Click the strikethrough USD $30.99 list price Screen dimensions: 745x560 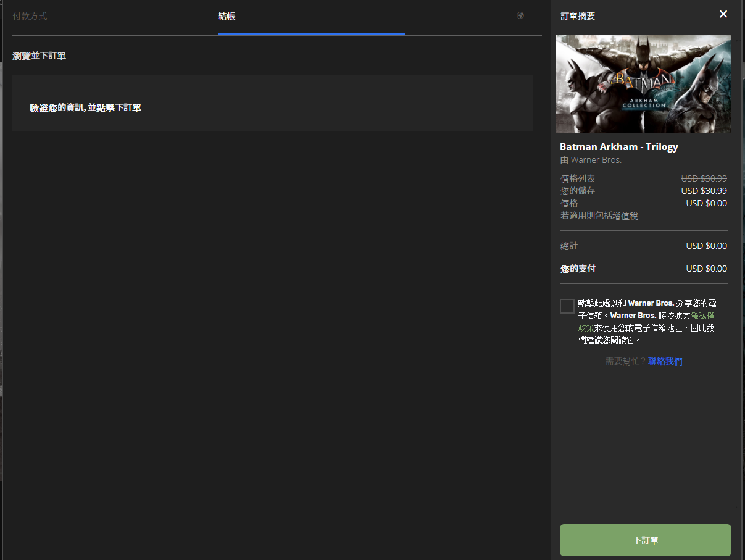coord(704,178)
